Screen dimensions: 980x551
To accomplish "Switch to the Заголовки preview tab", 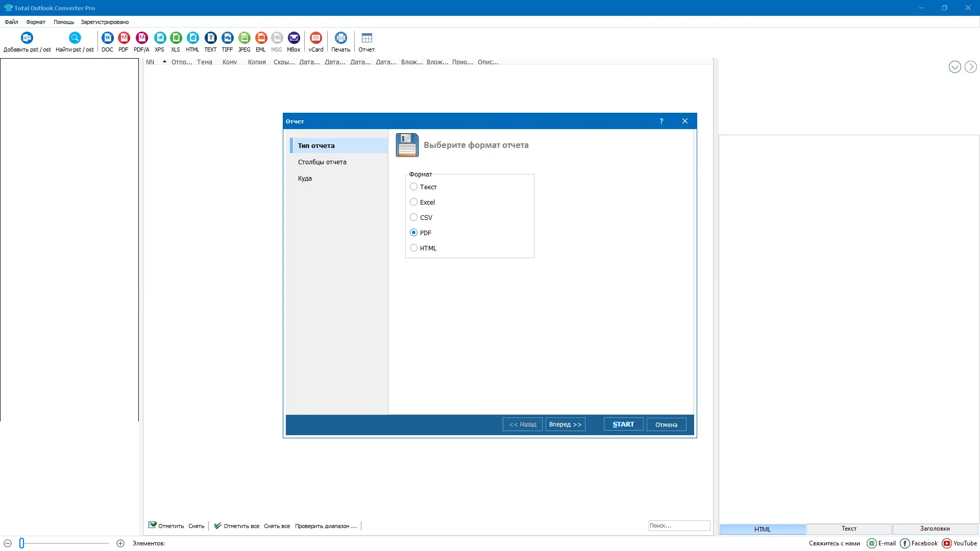I will pos(935,529).
